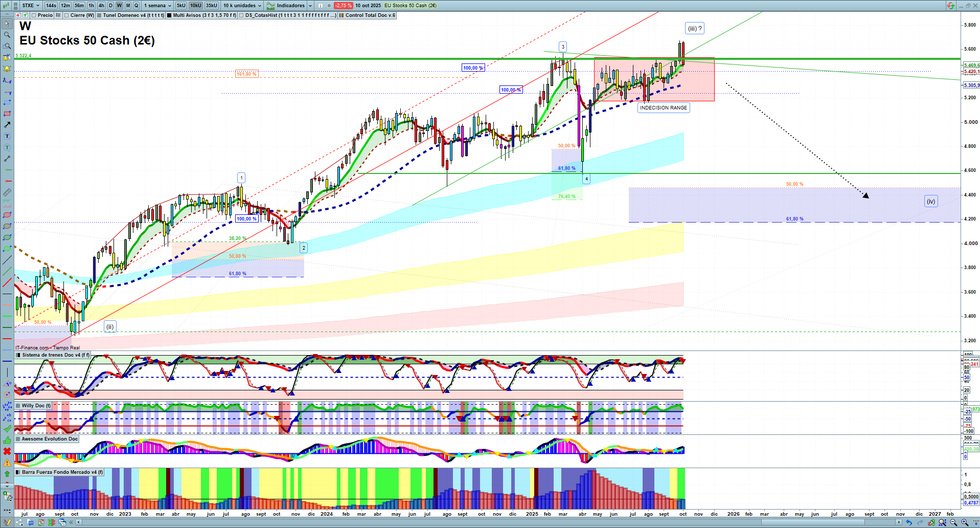Redo the last chart action

[x=920, y=522]
